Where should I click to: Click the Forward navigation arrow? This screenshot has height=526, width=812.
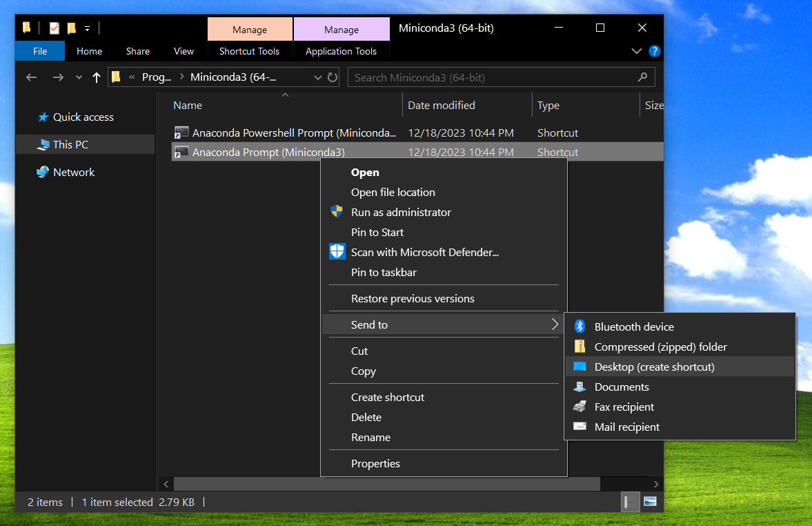(x=58, y=77)
